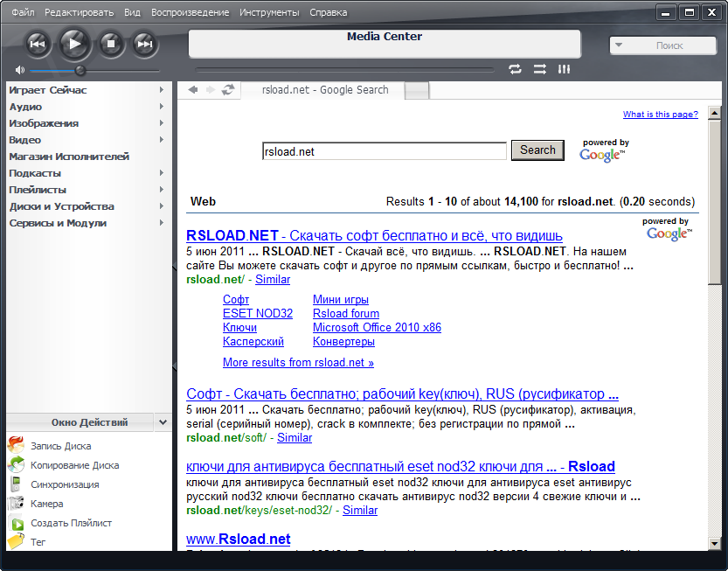Open the ESET NOD32 sitelink
728x571 pixels.
(258, 314)
